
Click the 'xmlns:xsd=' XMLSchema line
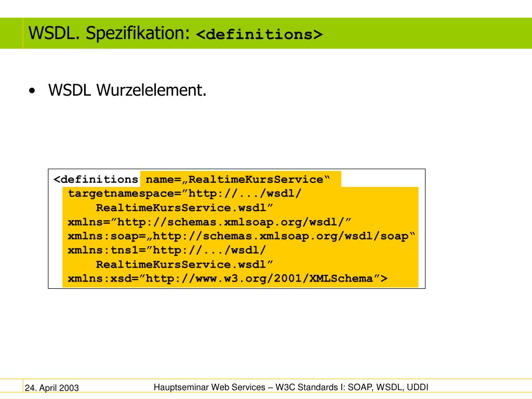pyautogui.click(x=228, y=278)
